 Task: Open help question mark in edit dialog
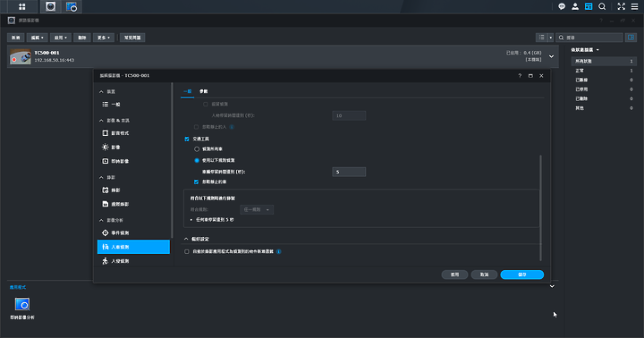click(x=520, y=76)
